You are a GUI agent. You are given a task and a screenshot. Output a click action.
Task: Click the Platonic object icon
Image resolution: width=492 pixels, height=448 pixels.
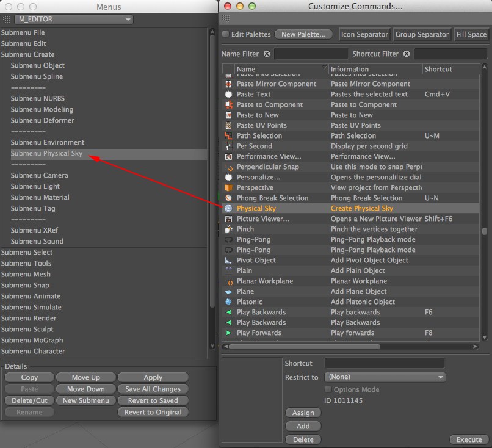(228, 302)
